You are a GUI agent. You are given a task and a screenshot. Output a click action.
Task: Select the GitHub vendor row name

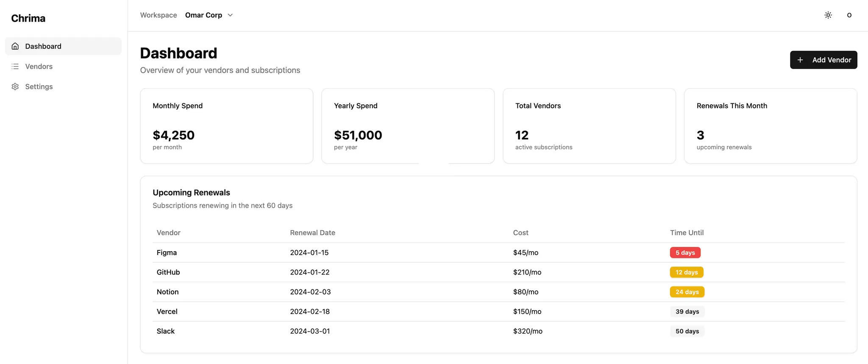[168, 272]
